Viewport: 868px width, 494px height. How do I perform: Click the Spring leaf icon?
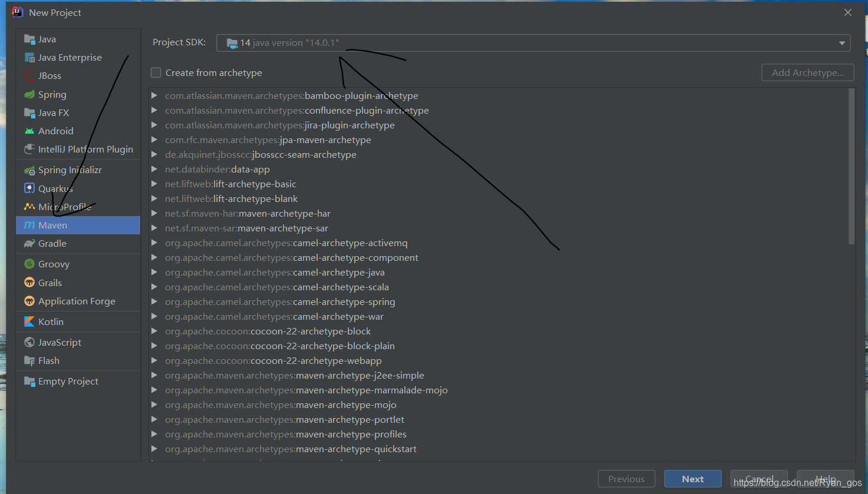(x=29, y=94)
